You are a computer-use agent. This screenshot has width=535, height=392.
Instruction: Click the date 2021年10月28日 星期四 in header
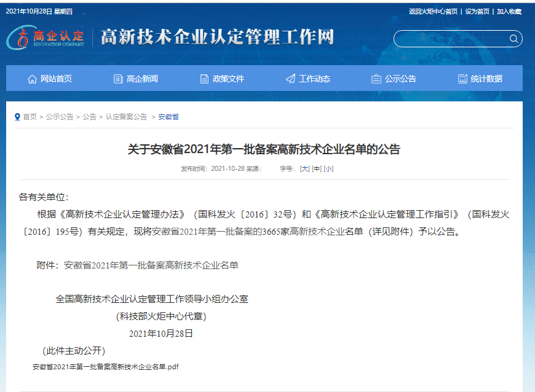(x=39, y=11)
